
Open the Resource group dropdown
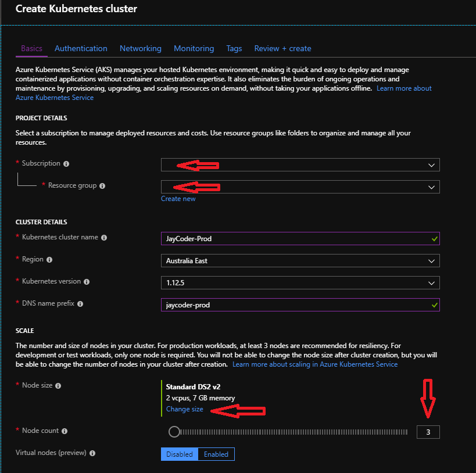(300, 187)
